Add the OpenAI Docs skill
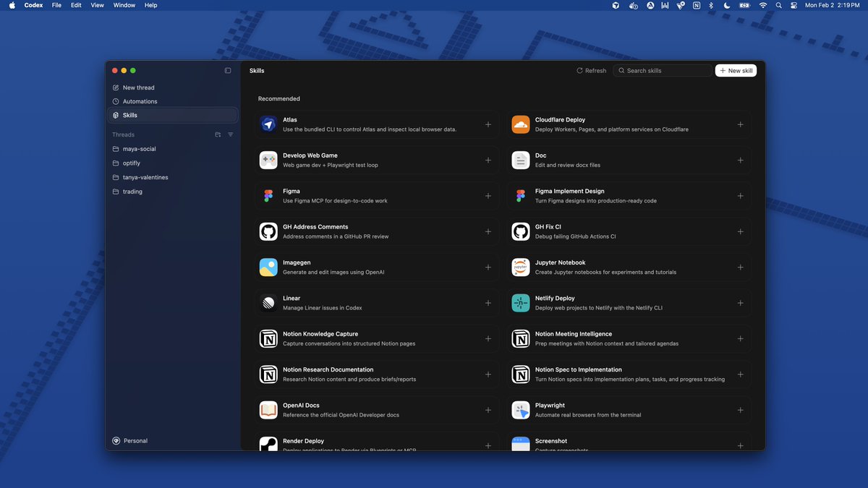Screen dimensions: 868x488 coord(488,410)
